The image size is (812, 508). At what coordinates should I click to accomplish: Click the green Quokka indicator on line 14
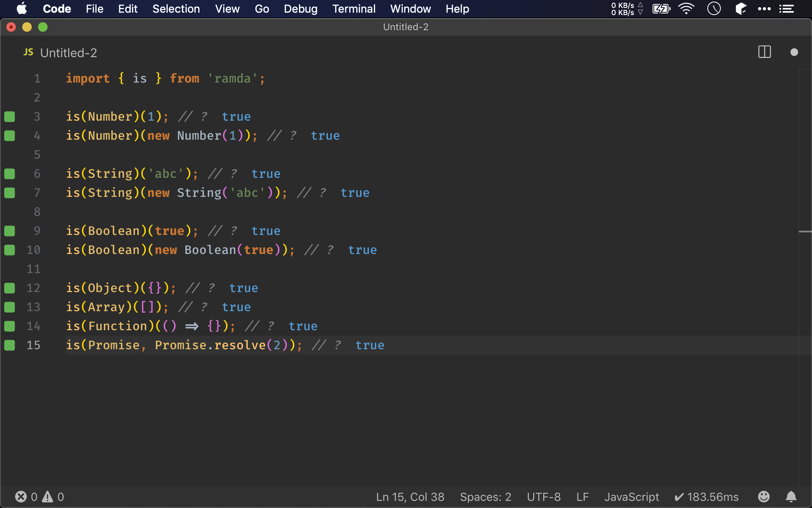pos(10,326)
